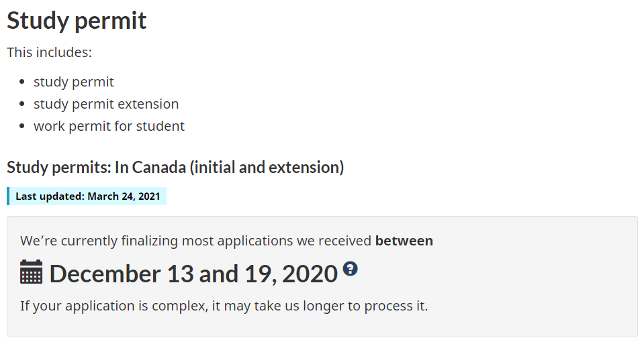Screen dimensions: 644x344
Task: Click the Study permits: In Canada subheading
Action: click(175, 168)
